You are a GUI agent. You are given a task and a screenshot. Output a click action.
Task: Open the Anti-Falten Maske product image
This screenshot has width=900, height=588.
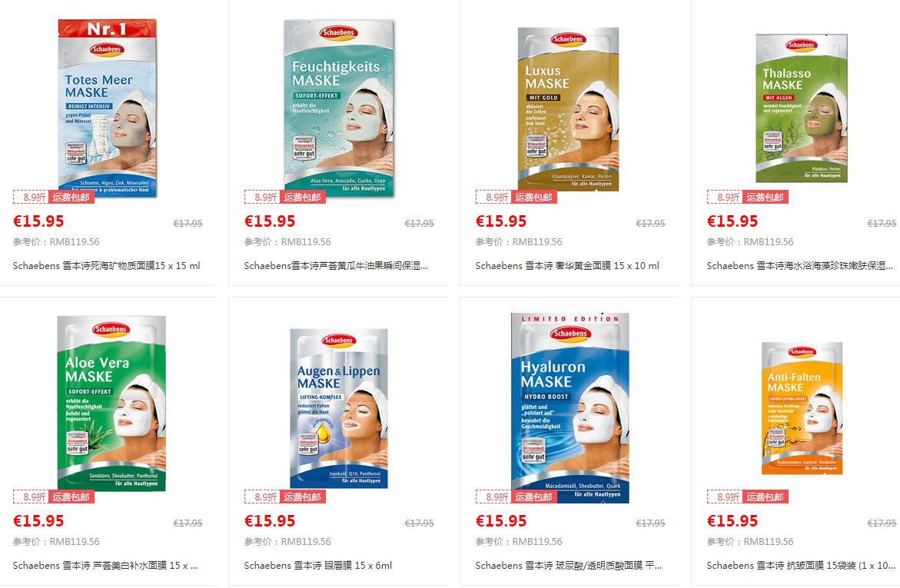tap(802, 408)
